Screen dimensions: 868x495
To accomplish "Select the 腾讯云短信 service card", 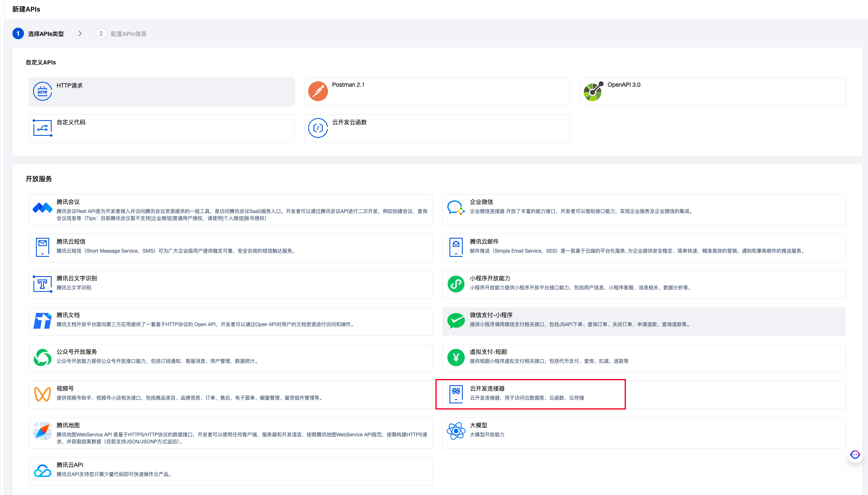I will point(230,247).
